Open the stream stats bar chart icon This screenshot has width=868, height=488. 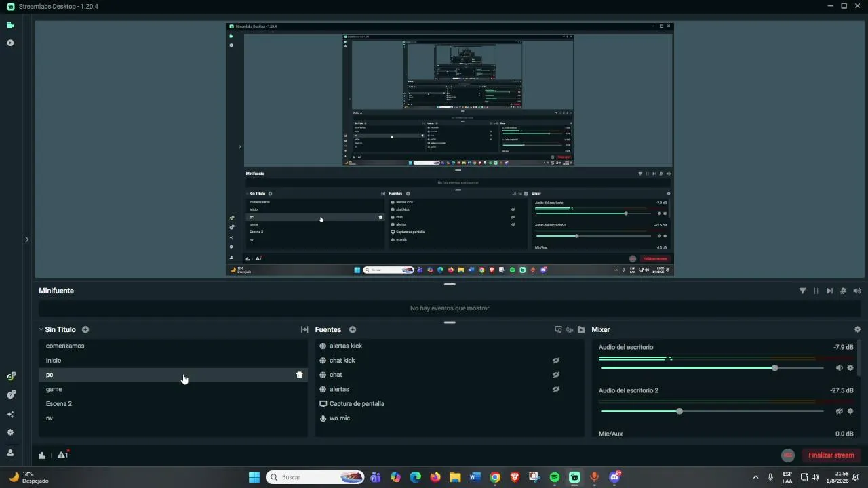(42, 455)
